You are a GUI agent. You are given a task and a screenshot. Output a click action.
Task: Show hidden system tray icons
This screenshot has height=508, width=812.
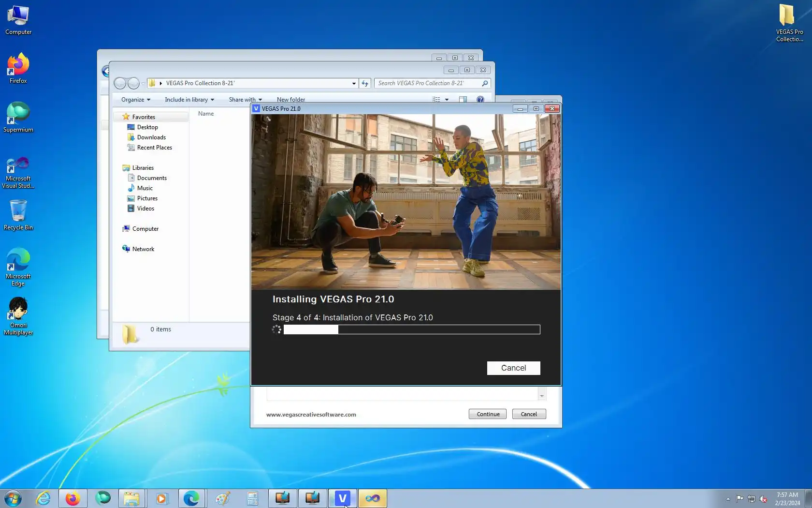[x=728, y=499]
